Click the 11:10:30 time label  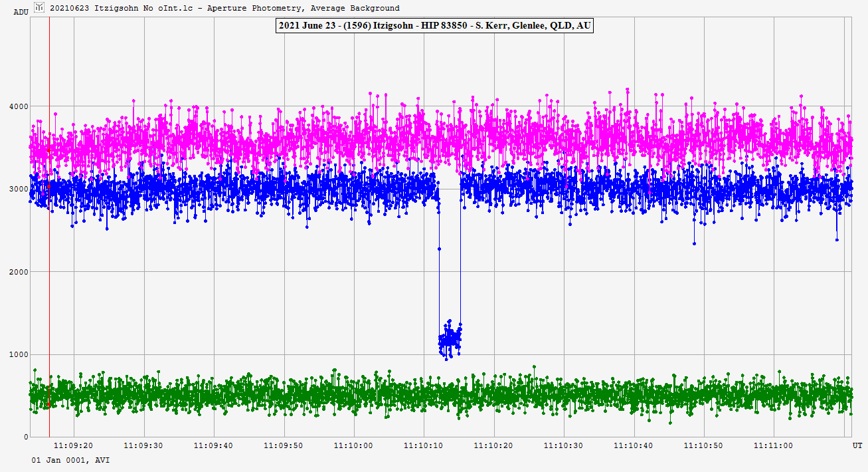564,446
